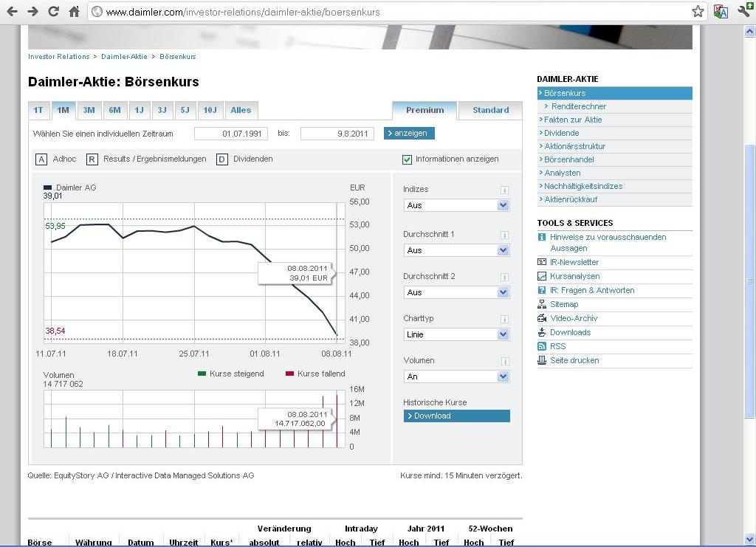
Task: Open the Nachhaltigkeitsindizes link
Action: (583, 186)
